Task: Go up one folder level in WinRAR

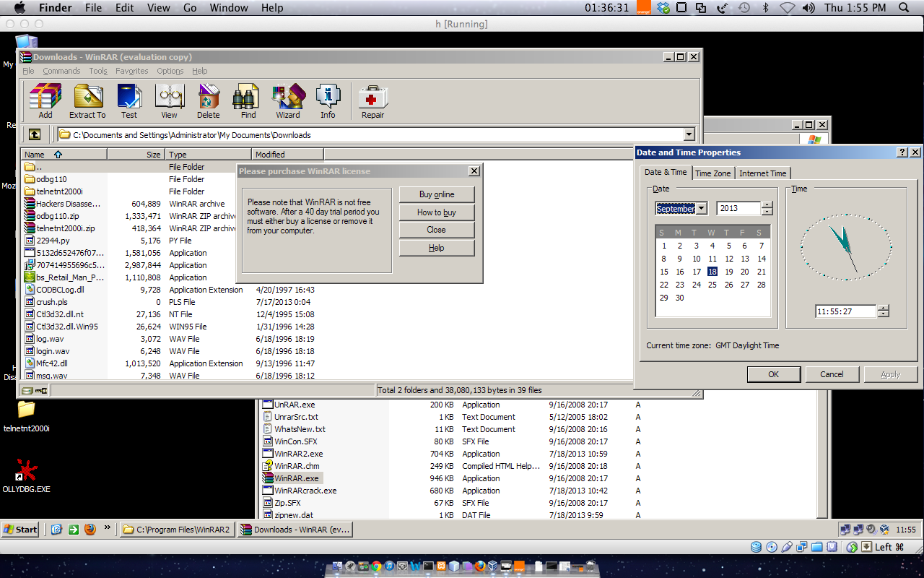Action: [x=34, y=134]
